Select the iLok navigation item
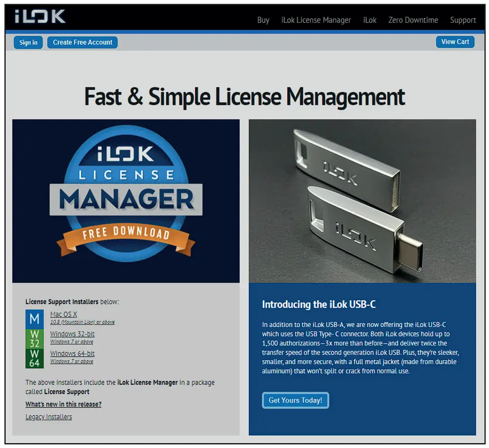The height and width of the screenshot is (448, 489). pyautogui.click(x=370, y=20)
